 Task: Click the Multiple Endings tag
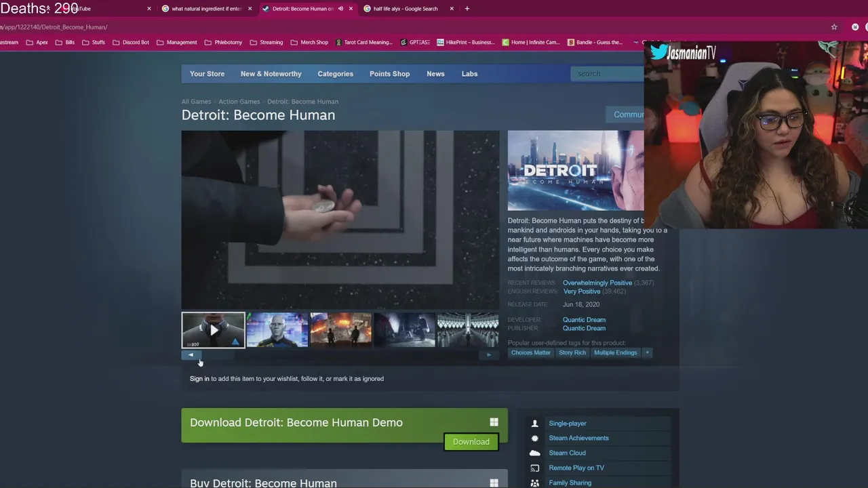[616, 352]
